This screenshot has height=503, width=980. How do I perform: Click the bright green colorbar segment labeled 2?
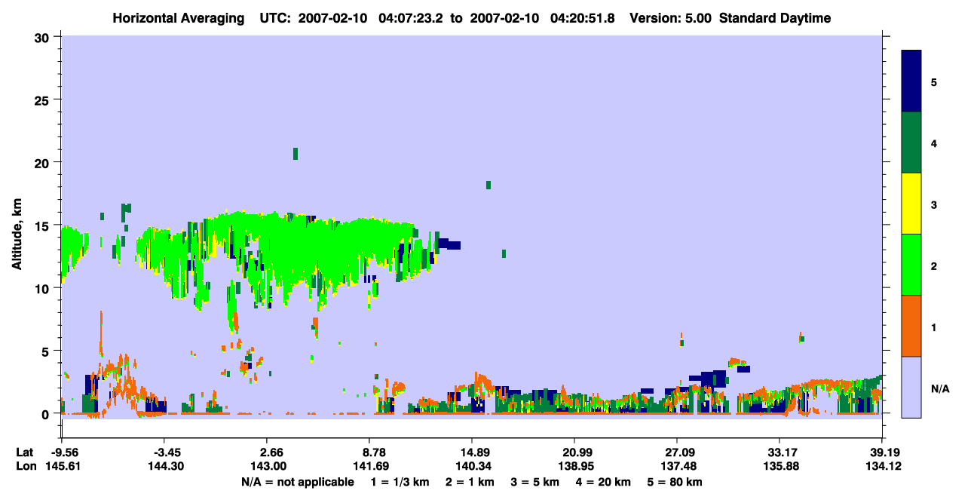(x=911, y=265)
